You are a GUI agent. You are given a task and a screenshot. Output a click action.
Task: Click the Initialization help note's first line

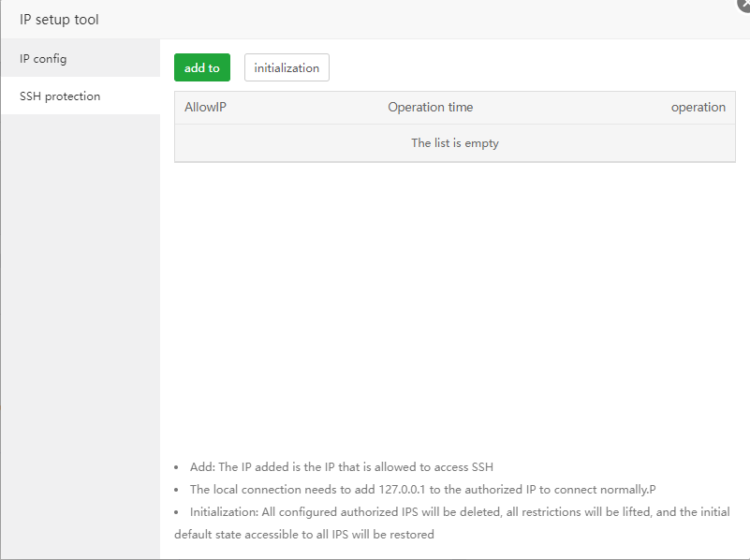pos(459,512)
